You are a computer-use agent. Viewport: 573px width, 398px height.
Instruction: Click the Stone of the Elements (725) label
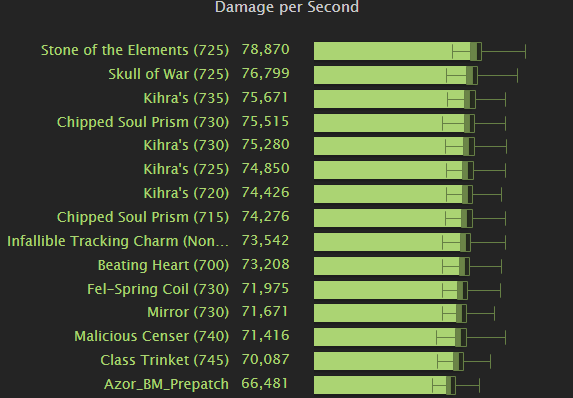(135, 50)
